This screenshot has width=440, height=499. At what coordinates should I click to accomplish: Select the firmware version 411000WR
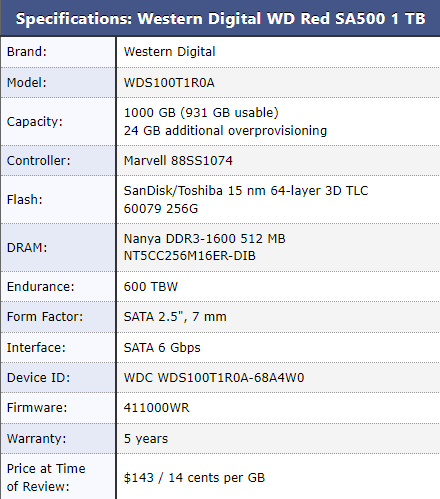[x=156, y=408]
